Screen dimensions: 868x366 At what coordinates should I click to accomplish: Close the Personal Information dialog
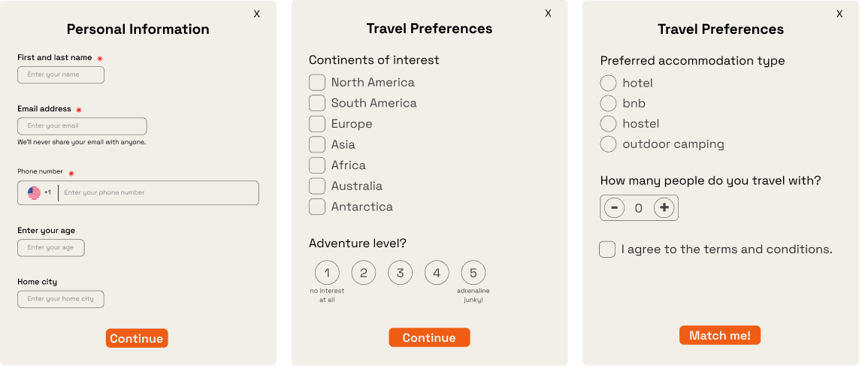tap(257, 14)
